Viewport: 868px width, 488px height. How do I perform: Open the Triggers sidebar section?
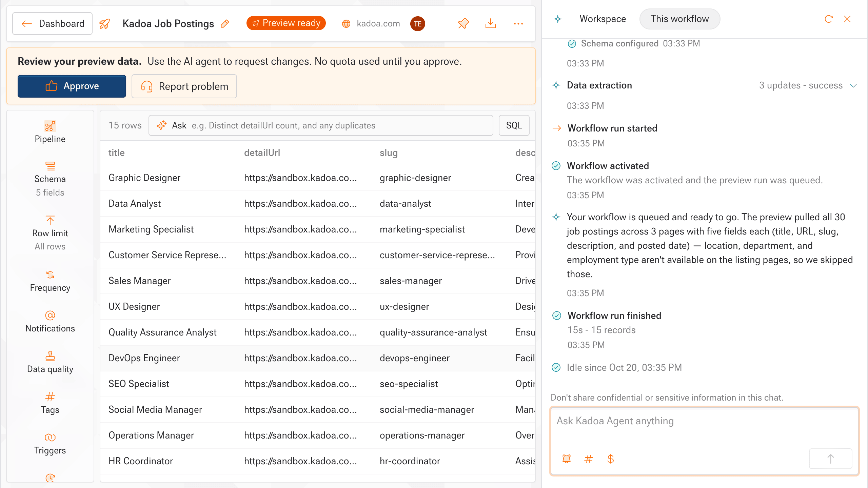(50, 444)
